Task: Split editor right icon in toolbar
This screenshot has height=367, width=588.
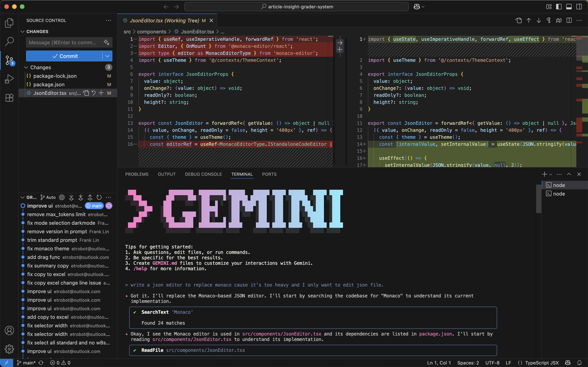Action: [x=569, y=20]
